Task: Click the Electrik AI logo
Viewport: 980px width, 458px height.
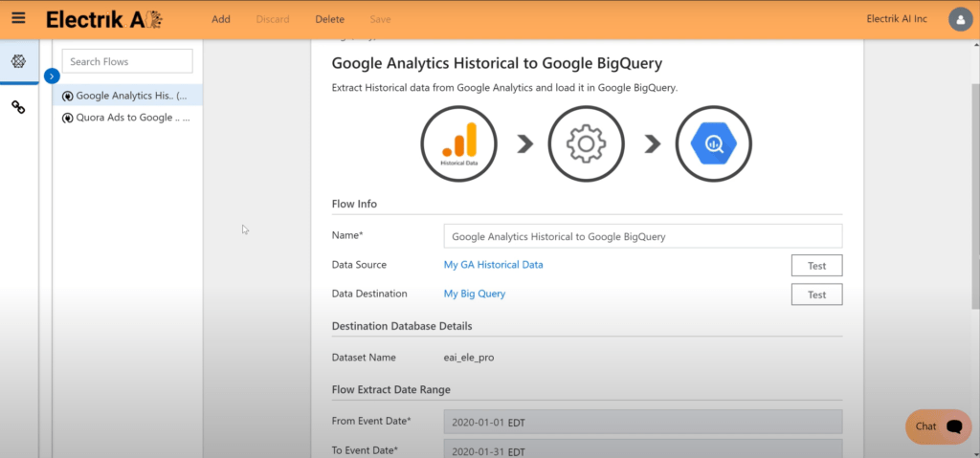Action: pyautogui.click(x=104, y=19)
